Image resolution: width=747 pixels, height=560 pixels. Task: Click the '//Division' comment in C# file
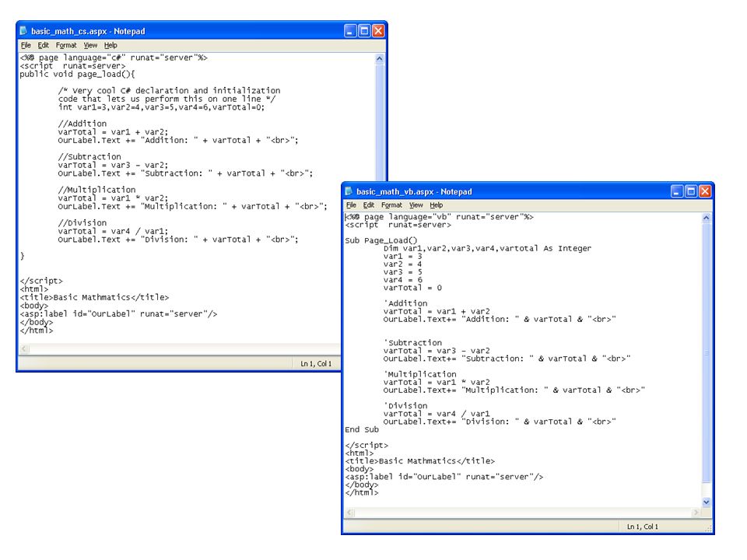[82, 222]
